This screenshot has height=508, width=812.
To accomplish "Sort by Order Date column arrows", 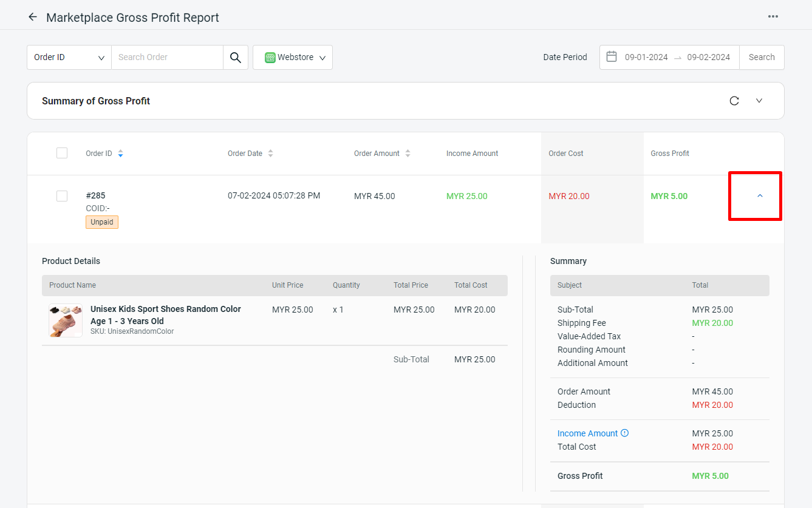I will point(270,154).
